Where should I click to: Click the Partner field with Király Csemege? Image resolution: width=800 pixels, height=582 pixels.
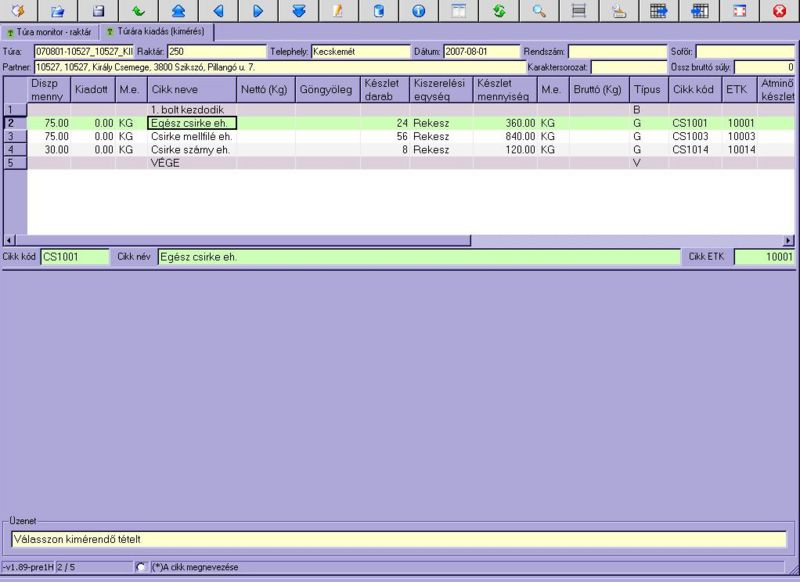pos(280,67)
